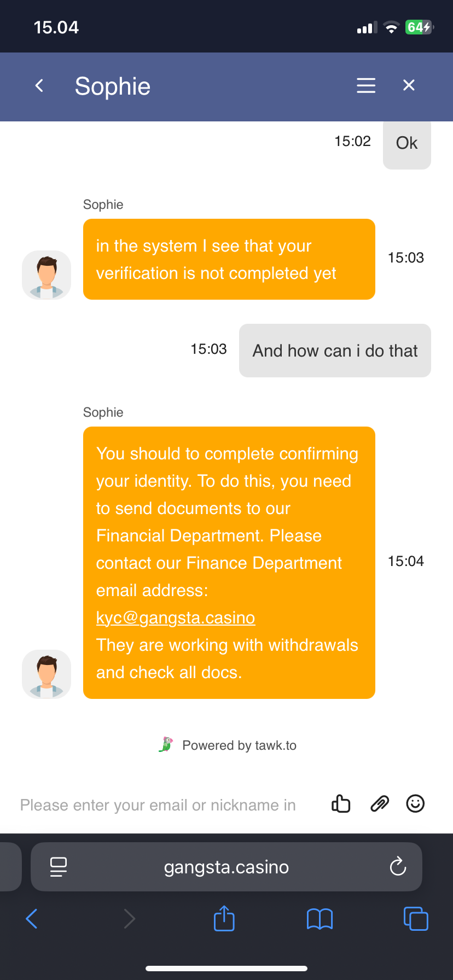Open the Safari share sheet
The width and height of the screenshot is (453, 980).
point(224,919)
